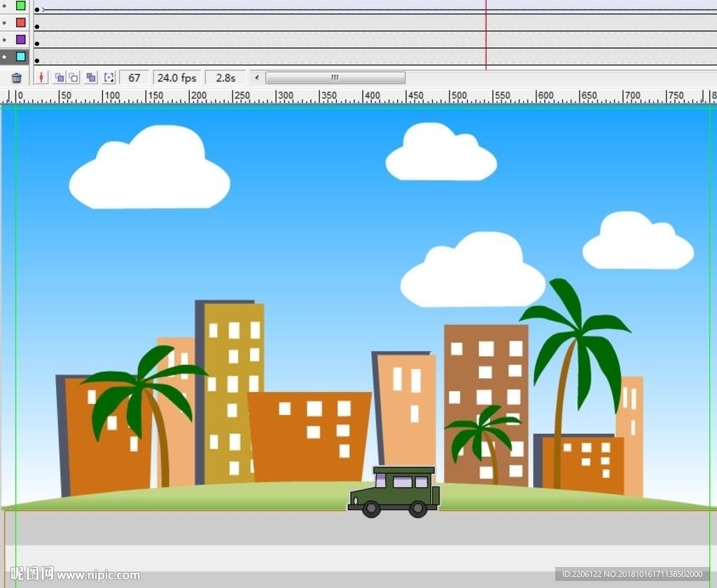
Task: Click timeline scrollbar left arrow
Action: click(x=257, y=78)
